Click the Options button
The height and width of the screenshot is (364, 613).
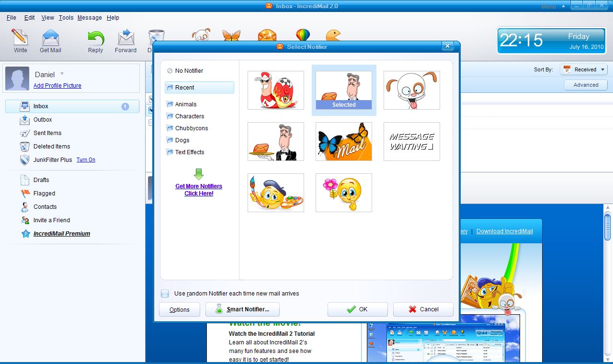180,309
